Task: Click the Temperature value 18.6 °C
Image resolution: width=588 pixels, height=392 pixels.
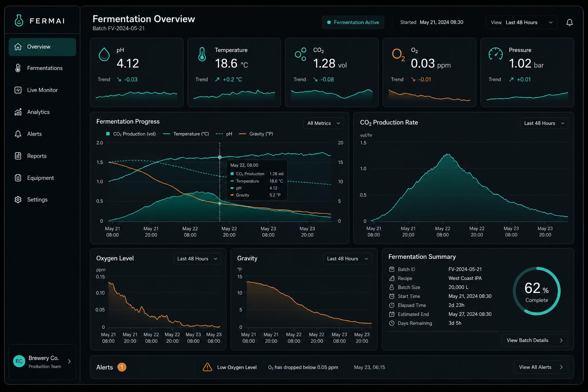Action: tap(232, 63)
